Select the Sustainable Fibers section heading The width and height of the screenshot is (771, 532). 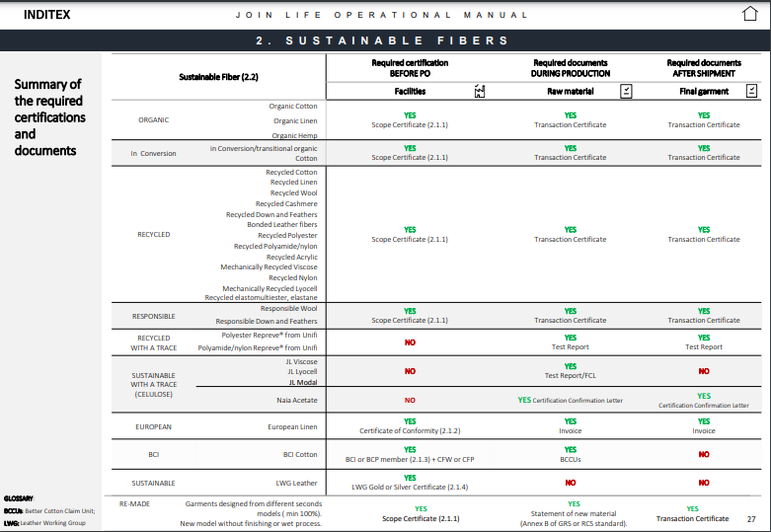(x=381, y=40)
